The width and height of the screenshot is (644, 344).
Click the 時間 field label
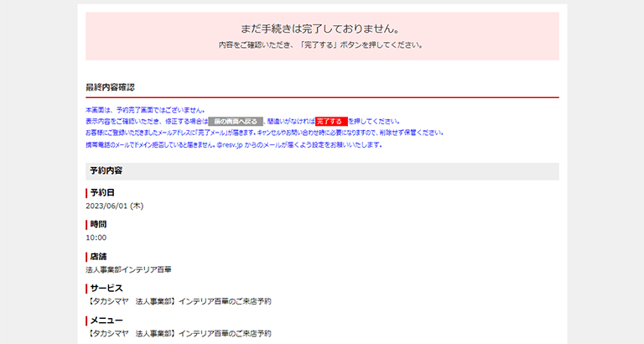coord(98,225)
